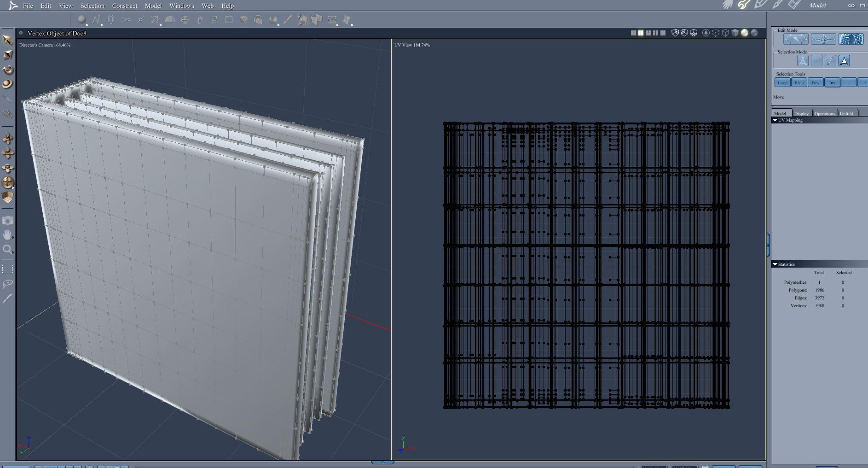Viewport: 868px width, 468px height.
Task: Click the Loop selection button
Action: (782, 83)
